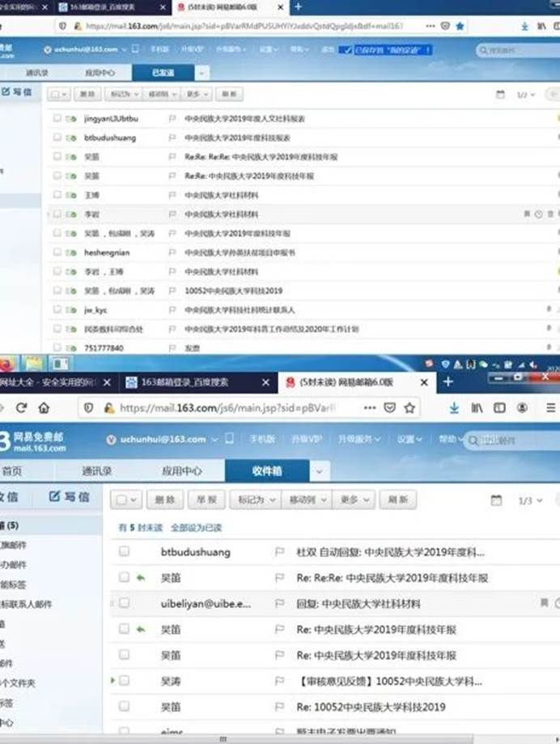The width and height of the screenshot is (560, 744).
Task: Click the flag icon on the btbudushuang inbox row
Action: click(280, 551)
